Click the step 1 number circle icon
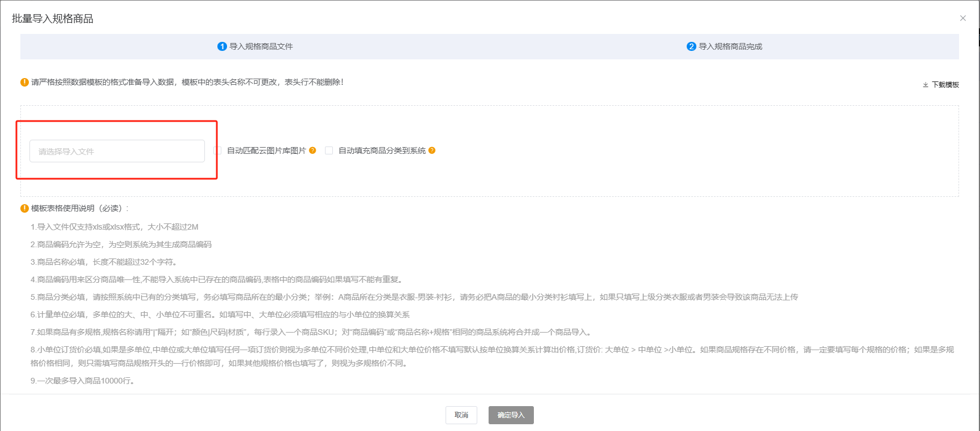Image resolution: width=980 pixels, height=431 pixels. pyautogui.click(x=222, y=46)
